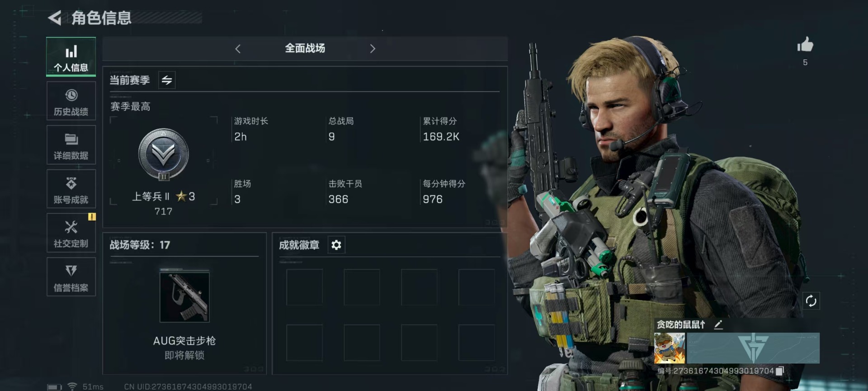Click the 全面战场 mode title

click(305, 48)
